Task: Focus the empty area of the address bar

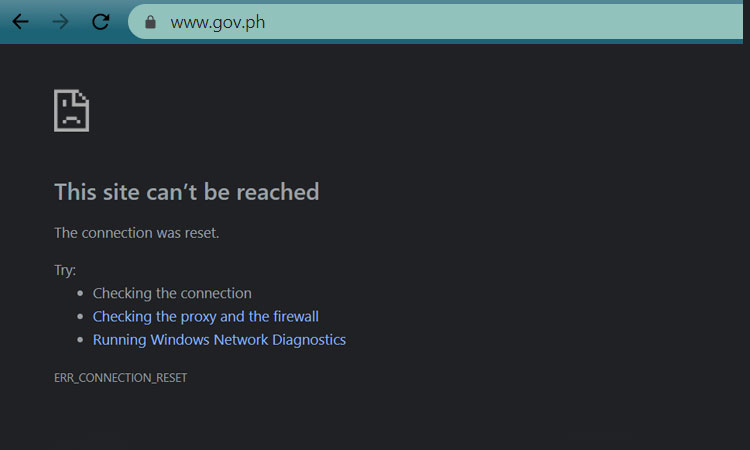Action: [500, 22]
